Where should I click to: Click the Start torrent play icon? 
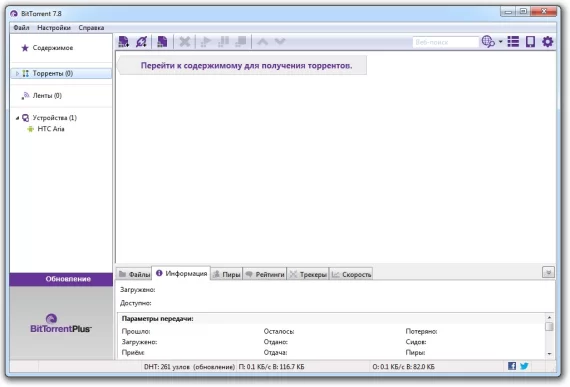[x=206, y=42]
